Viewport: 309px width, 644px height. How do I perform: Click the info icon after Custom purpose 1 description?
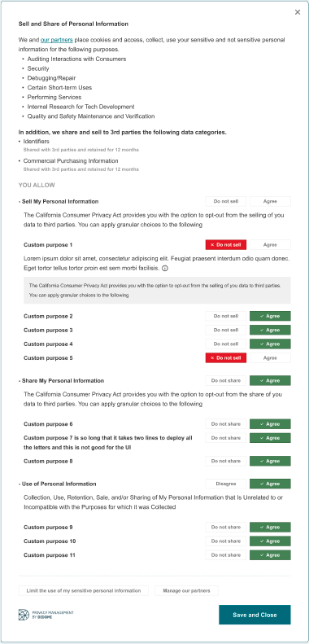[x=165, y=268]
